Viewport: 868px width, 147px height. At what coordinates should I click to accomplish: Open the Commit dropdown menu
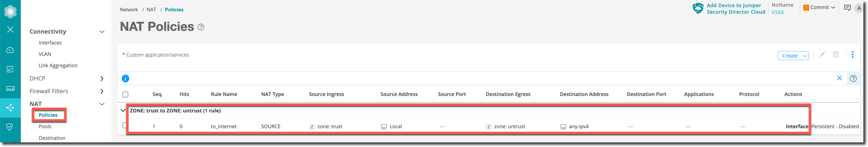tap(819, 7)
